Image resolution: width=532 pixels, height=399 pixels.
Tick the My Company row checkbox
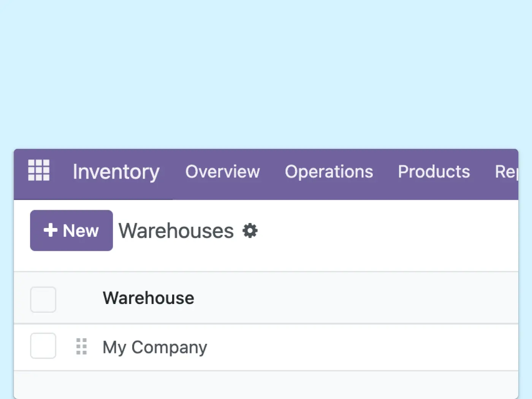(x=43, y=346)
